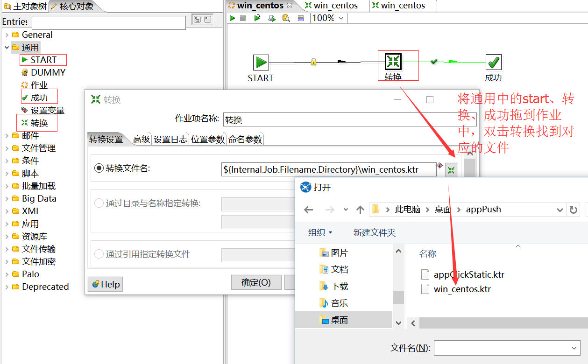Open the 位置参数 tab
Screen dimensions: 588x364
point(208,139)
